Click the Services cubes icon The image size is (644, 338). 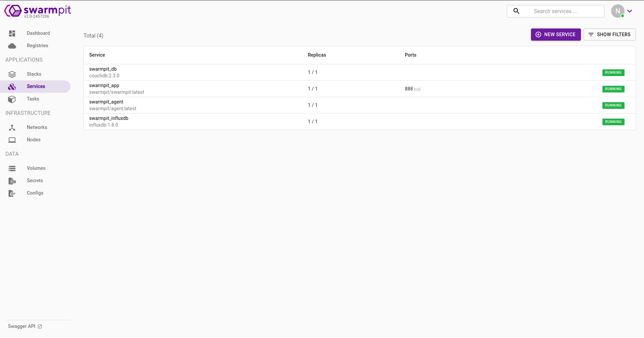12,87
